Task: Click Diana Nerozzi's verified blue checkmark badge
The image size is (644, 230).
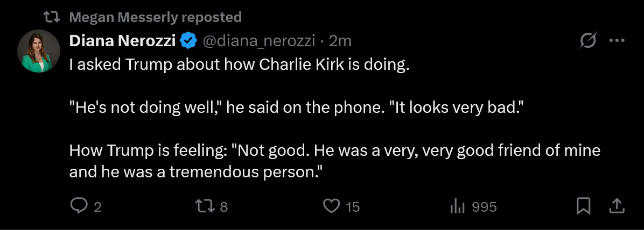Action: [188, 40]
